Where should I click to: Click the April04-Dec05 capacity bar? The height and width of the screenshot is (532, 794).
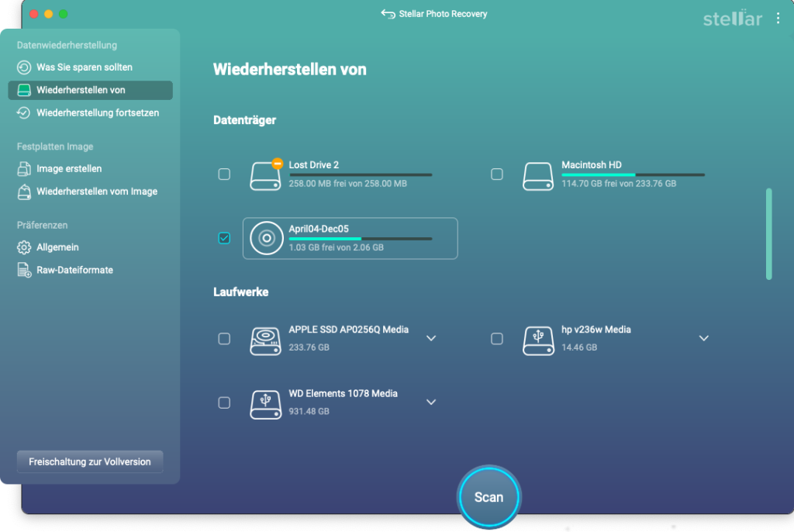[x=361, y=239]
